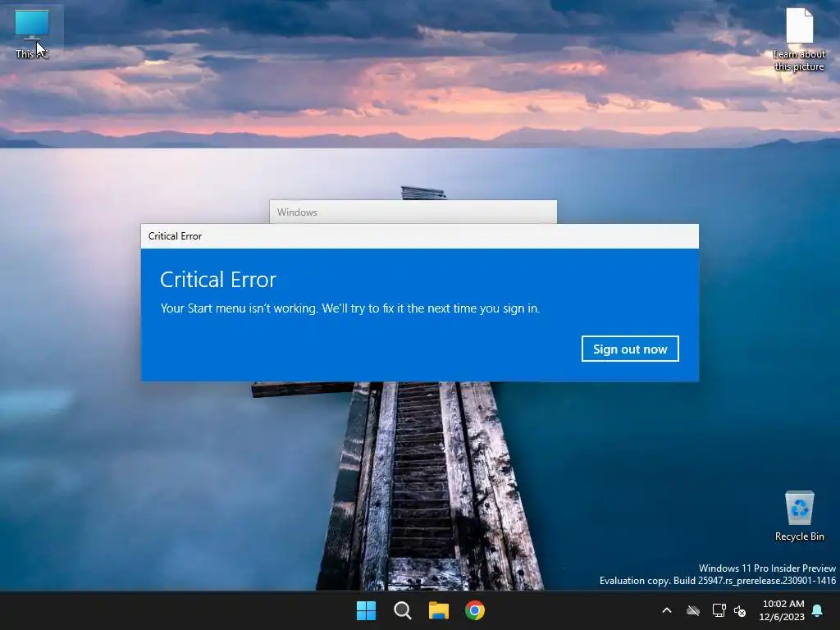Screen dimensions: 840x630
Task: Select the This PC desktop icon
Action: (32, 34)
